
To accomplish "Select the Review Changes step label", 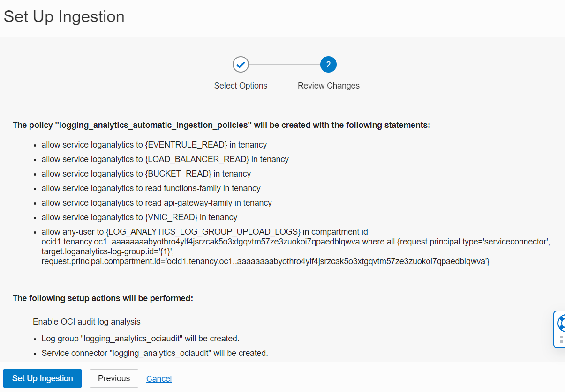I will tap(328, 86).
